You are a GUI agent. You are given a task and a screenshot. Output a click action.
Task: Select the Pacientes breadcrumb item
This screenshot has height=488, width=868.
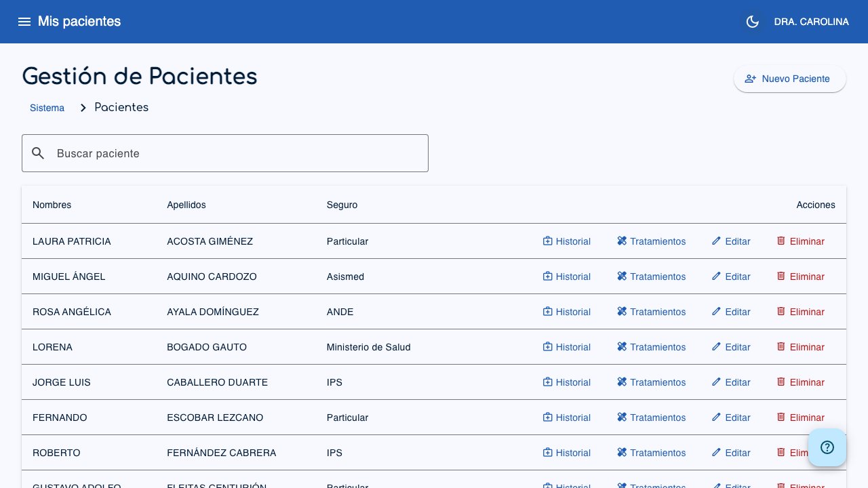coord(121,108)
